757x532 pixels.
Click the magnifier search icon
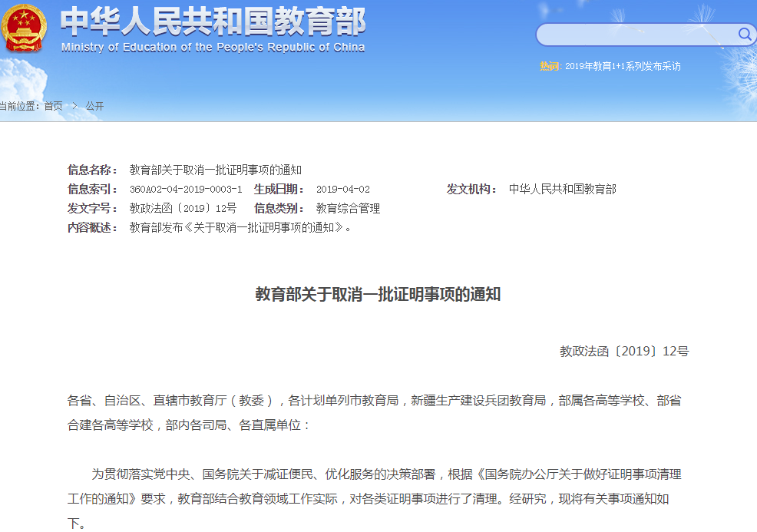(x=745, y=35)
